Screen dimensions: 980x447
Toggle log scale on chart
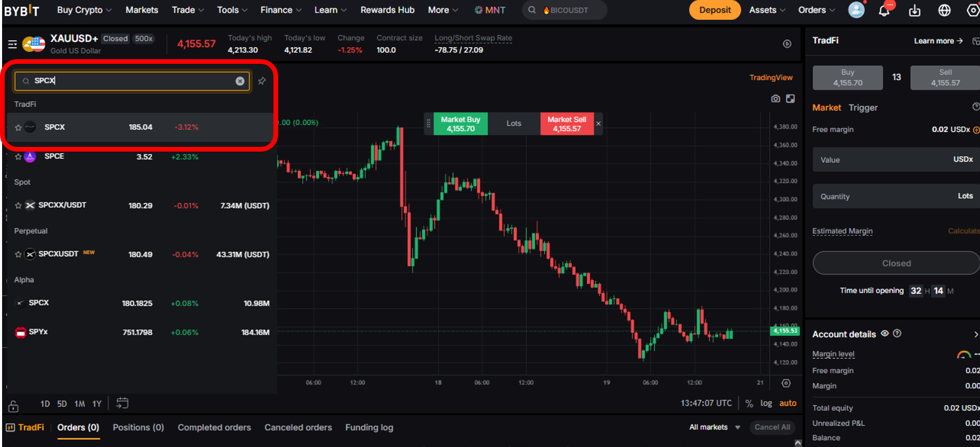(x=766, y=403)
